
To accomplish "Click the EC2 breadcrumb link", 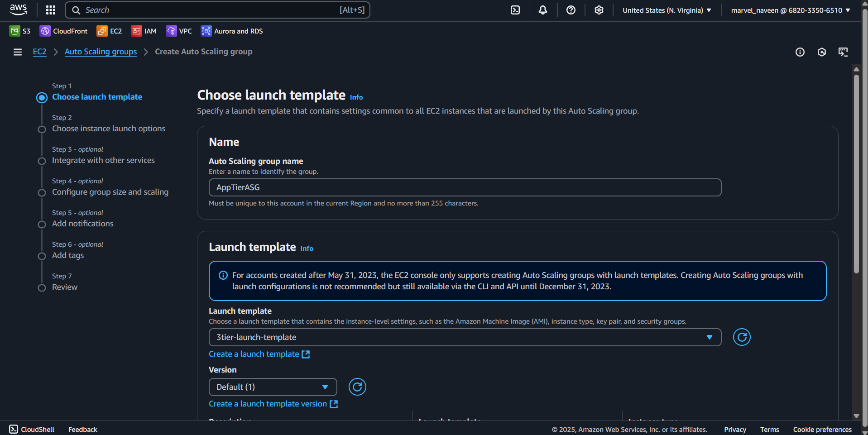I will (x=39, y=52).
